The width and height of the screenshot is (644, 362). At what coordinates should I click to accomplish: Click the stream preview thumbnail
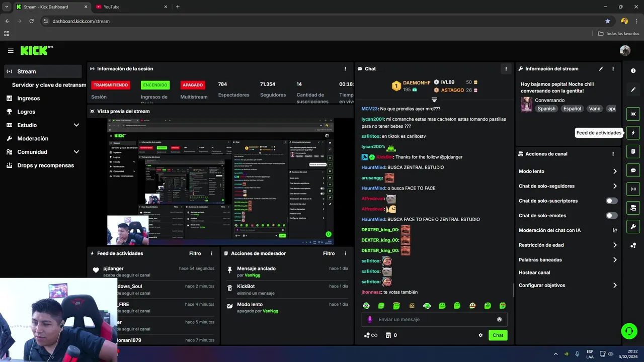(220, 182)
